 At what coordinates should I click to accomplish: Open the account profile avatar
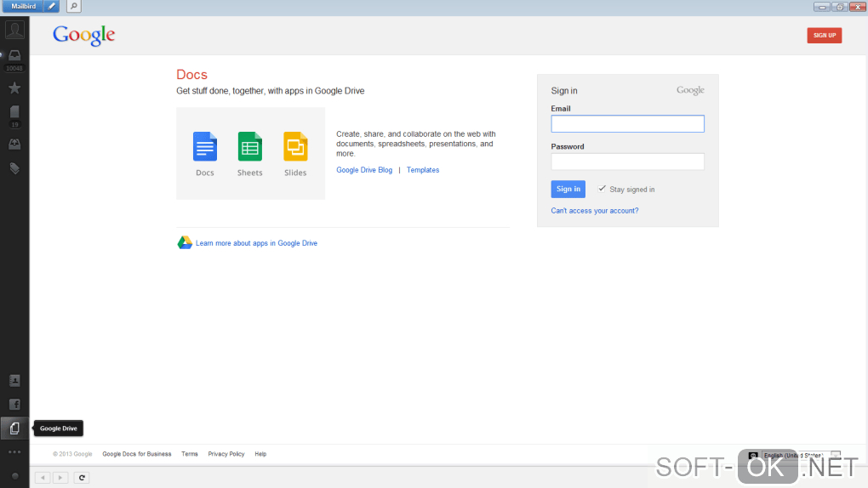pos(15,29)
